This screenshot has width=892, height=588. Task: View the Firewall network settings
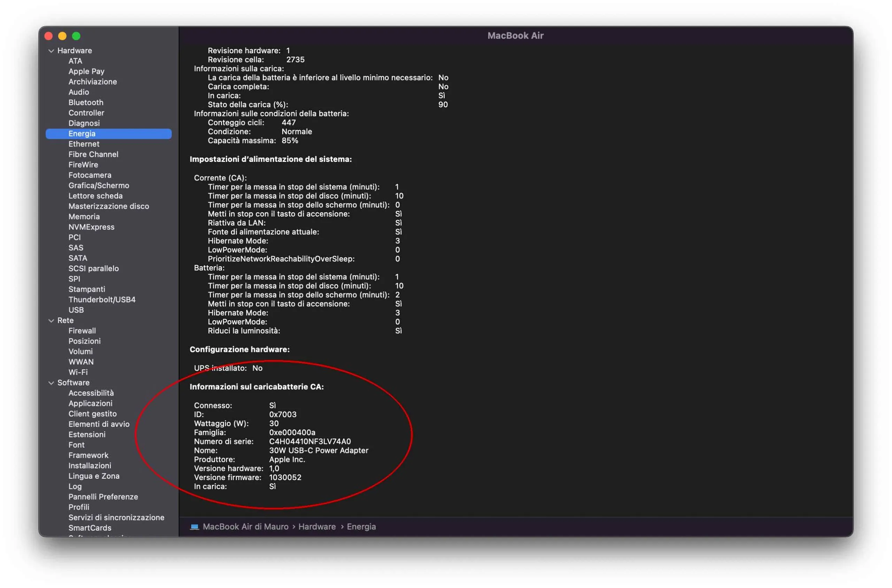(x=82, y=330)
